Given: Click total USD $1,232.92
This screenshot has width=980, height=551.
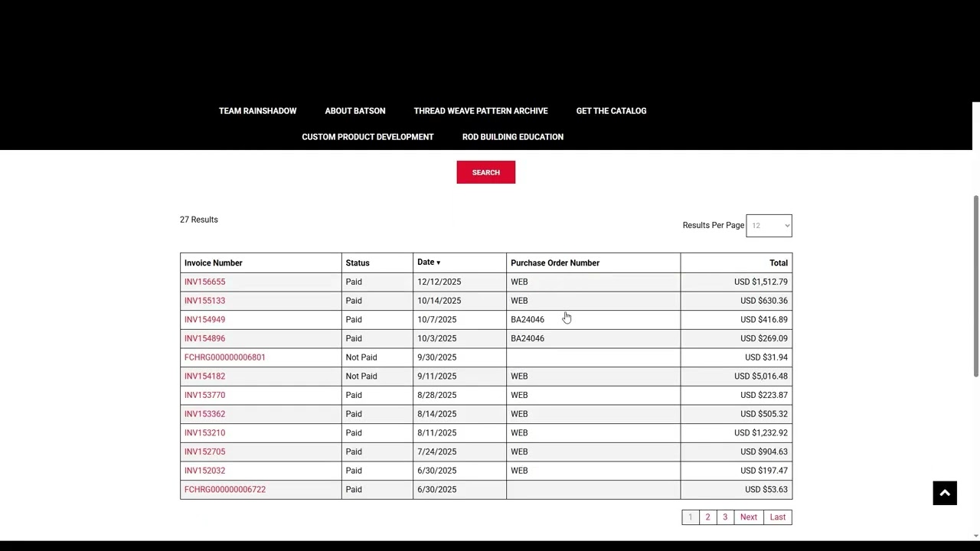Looking at the screenshot, I should (761, 433).
